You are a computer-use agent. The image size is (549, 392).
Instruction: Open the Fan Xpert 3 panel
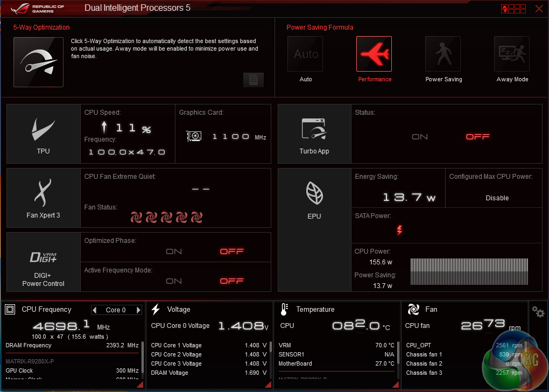click(44, 198)
